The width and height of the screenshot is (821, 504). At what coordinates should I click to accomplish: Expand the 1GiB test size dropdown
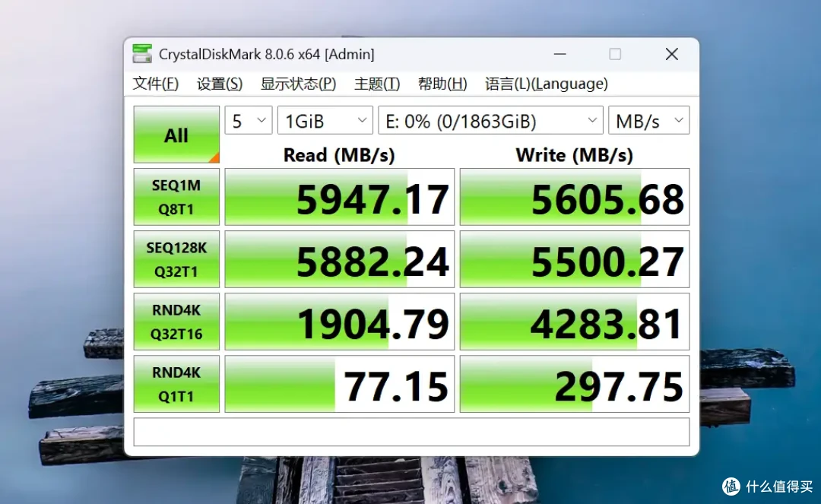tap(325, 120)
